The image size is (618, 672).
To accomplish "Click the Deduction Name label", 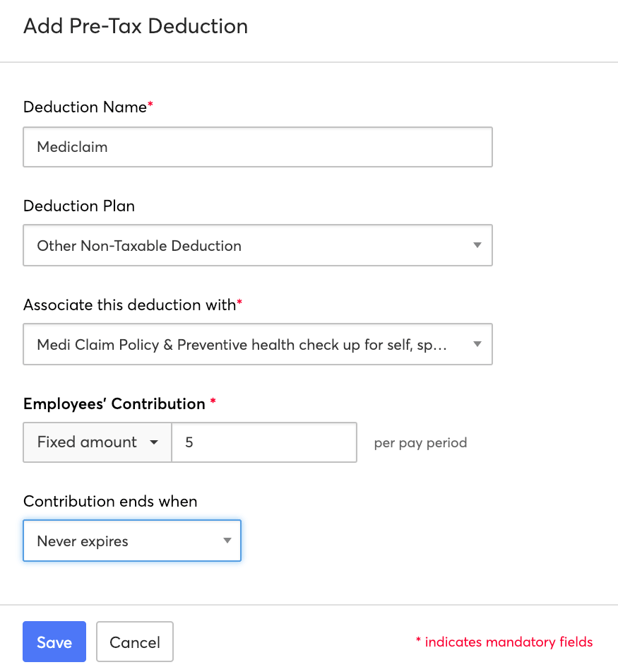I will 85,107.
